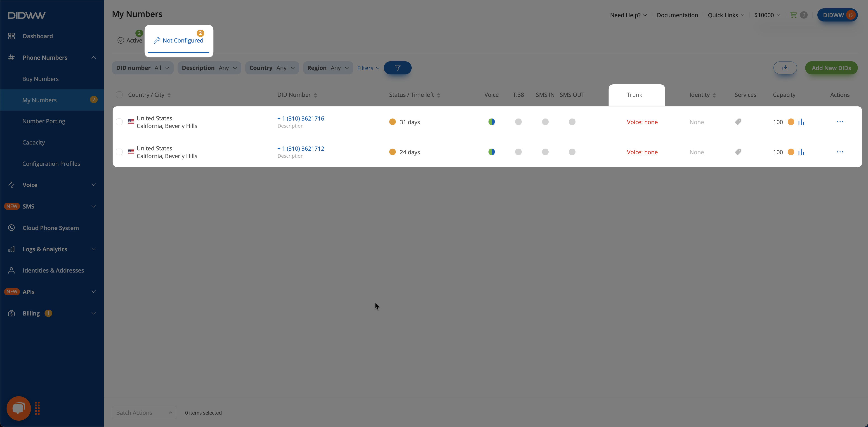Open actions ellipsis for number 3621716
The height and width of the screenshot is (427, 868).
click(840, 122)
